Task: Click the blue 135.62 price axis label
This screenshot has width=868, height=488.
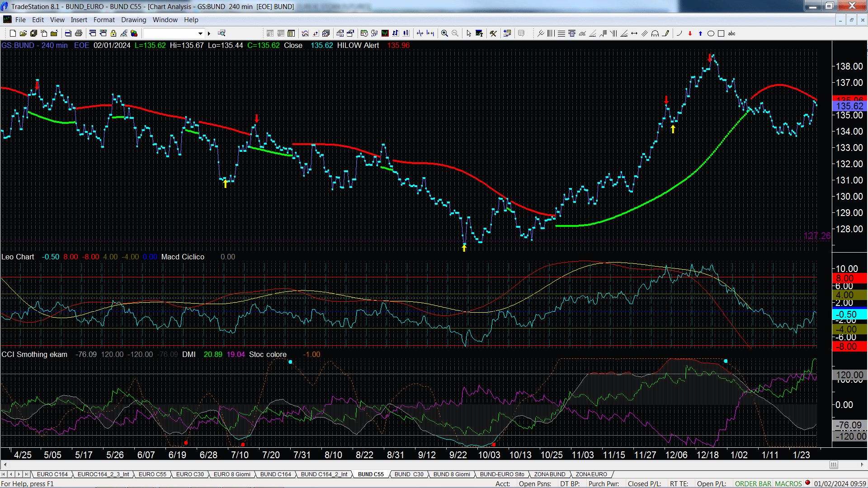Action: click(x=849, y=106)
